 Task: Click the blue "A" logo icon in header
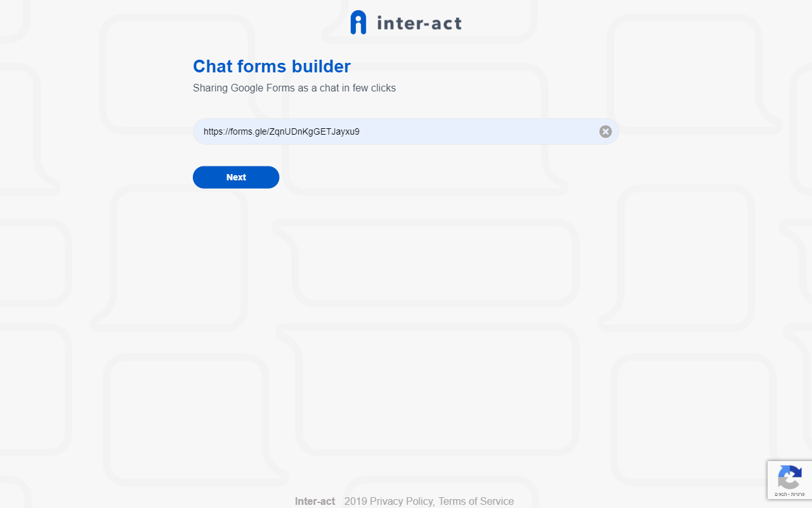coord(358,22)
